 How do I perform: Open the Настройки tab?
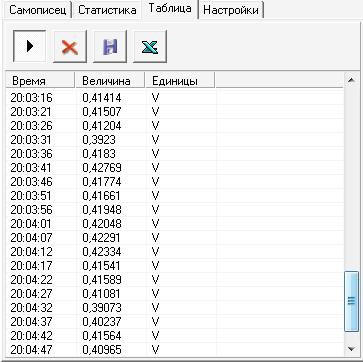(231, 10)
